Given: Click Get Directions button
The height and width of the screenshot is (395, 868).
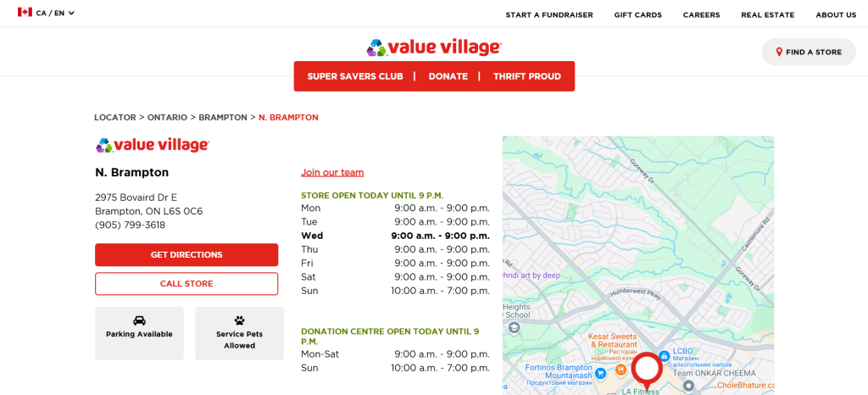Looking at the screenshot, I should point(186,255).
